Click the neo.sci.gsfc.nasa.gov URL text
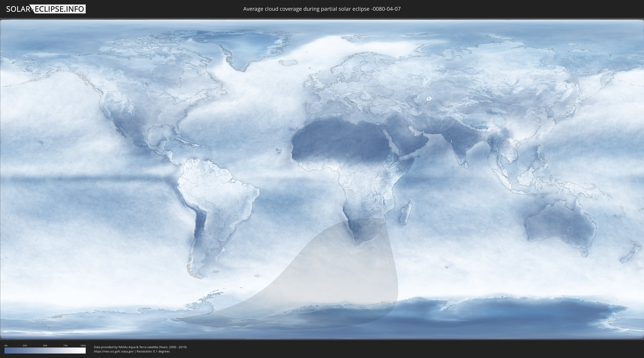 pyautogui.click(x=114, y=351)
